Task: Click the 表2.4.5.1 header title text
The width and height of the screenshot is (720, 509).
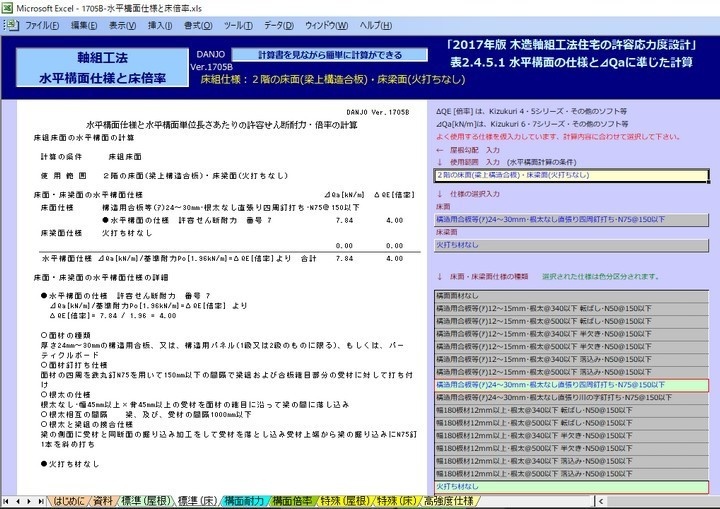Action: (x=571, y=62)
